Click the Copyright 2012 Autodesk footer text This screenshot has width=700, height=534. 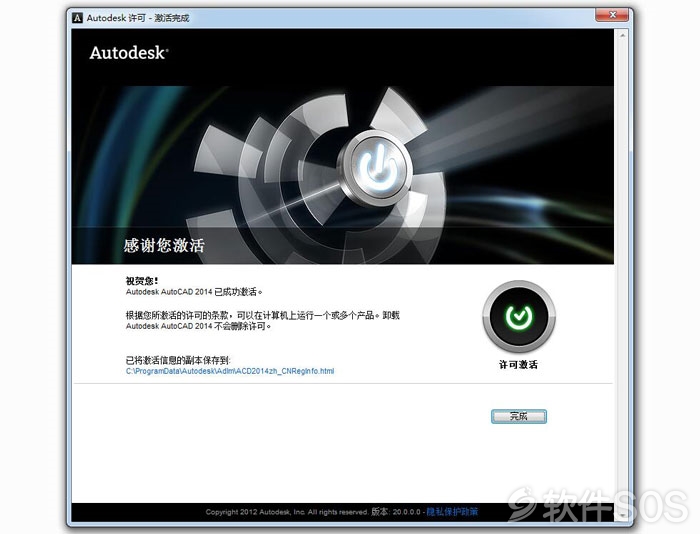click(287, 512)
